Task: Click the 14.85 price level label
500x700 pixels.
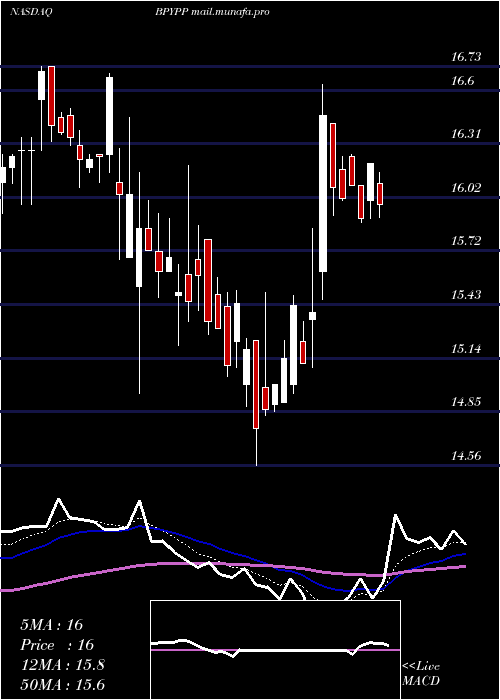Action: pyautogui.click(x=466, y=402)
